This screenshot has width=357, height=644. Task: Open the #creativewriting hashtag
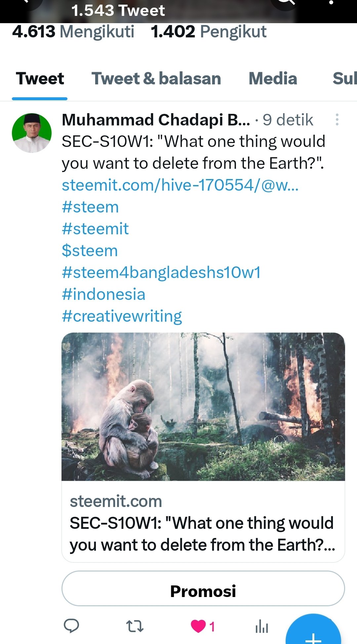click(122, 316)
